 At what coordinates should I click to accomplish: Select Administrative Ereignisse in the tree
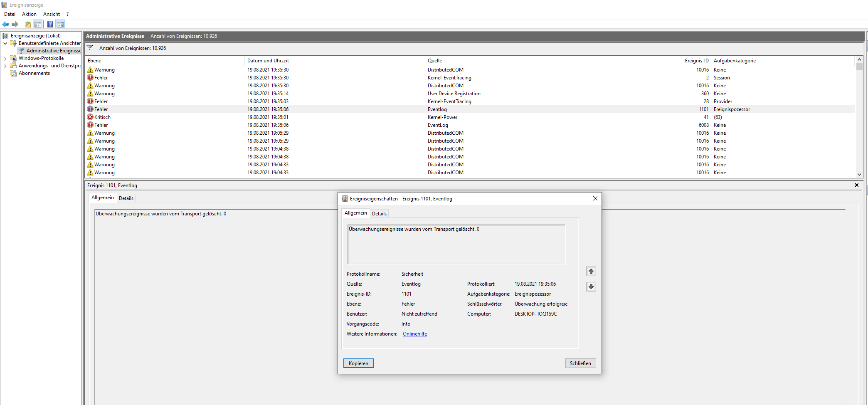(54, 51)
